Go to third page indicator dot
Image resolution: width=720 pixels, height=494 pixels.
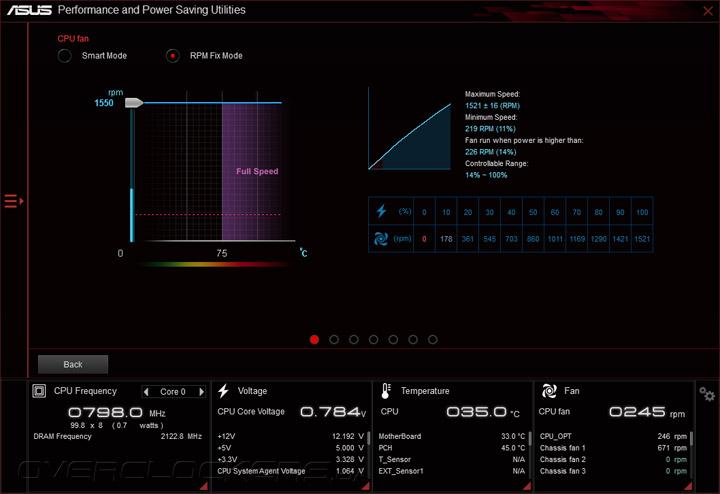pos(354,339)
